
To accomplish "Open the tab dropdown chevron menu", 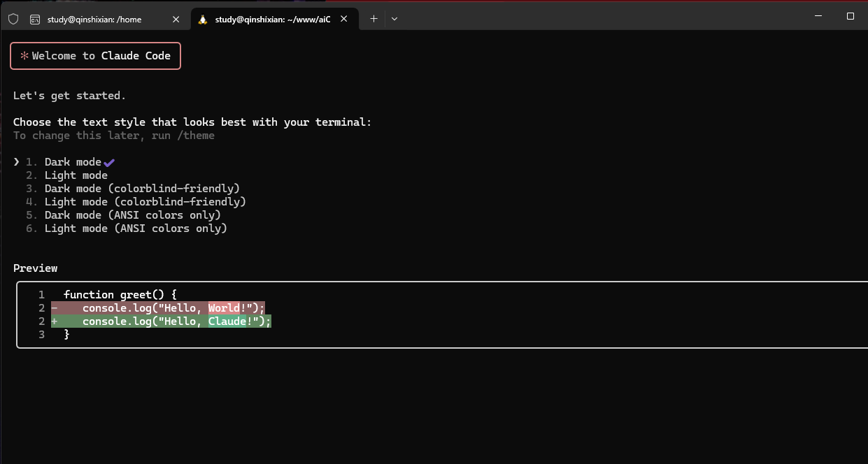I will point(394,19).
